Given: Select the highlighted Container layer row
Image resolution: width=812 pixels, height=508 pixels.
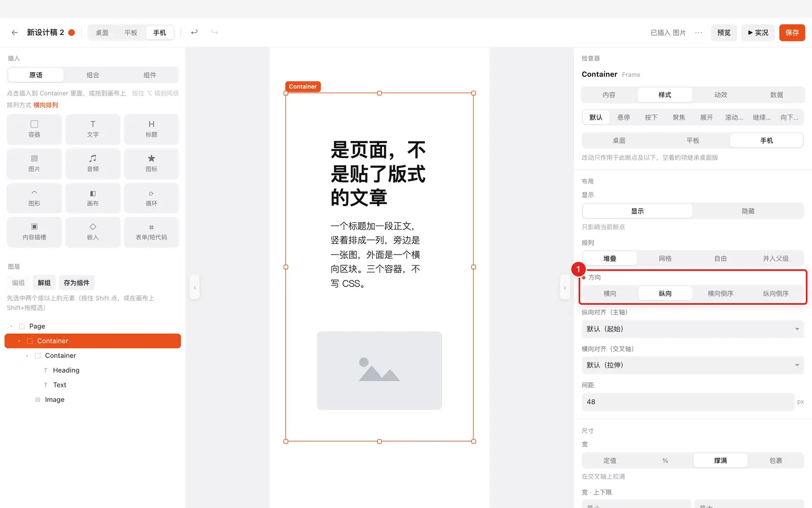Looking at the screenshot, I should click(x=93, y=341).
